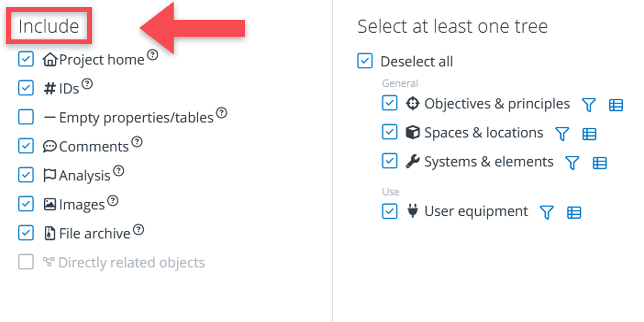Disable the File archive checkbox
The height and width of the screenshot is (322, 644).
pos(26,233)
